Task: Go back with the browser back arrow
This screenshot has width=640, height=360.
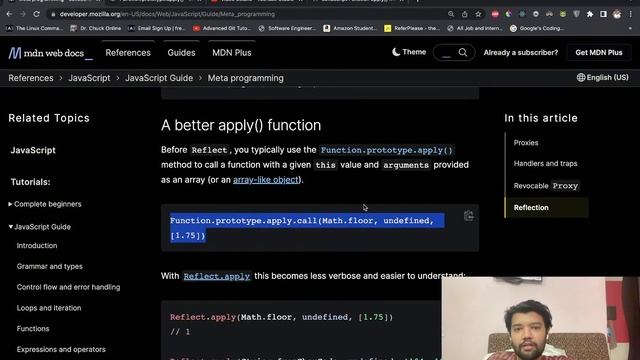Action: click(9, 14)
